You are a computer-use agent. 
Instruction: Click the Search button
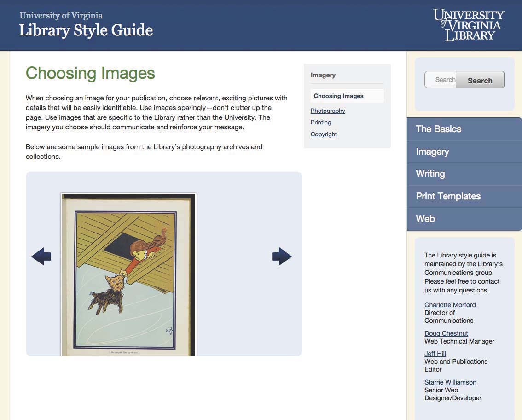coord(480,80)
